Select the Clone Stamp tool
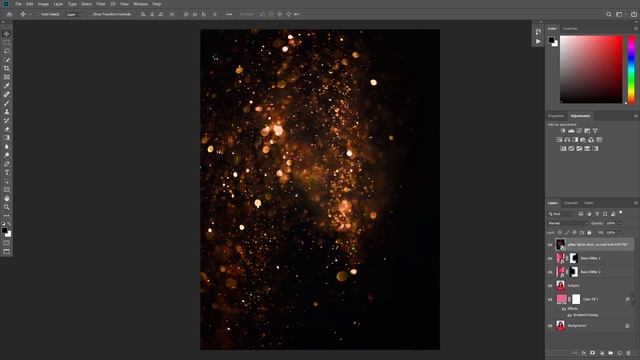The width and height of the screenshot is (640, 360). (x=7, y=111)
